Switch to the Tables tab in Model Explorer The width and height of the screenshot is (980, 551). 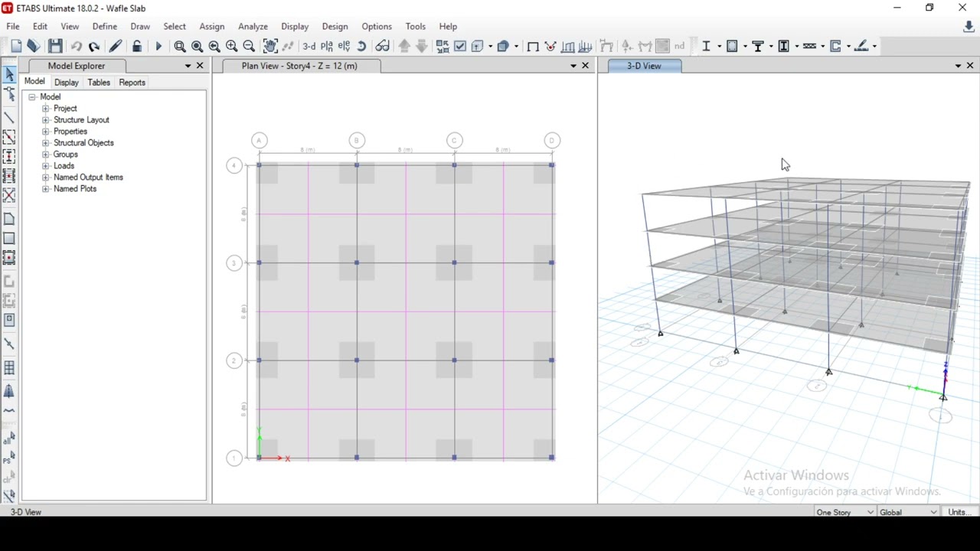tap(99, 82)
